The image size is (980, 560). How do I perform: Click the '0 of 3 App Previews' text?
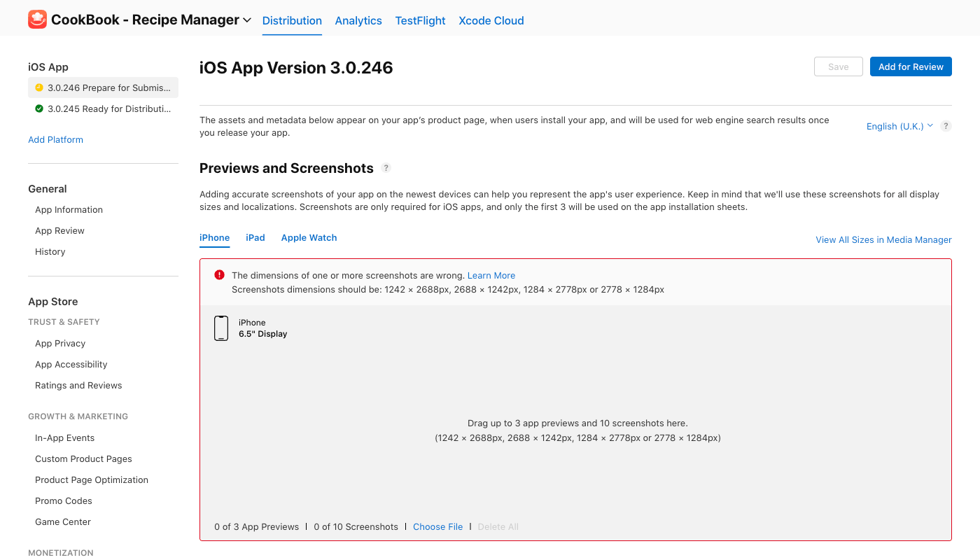click(256, 526)
